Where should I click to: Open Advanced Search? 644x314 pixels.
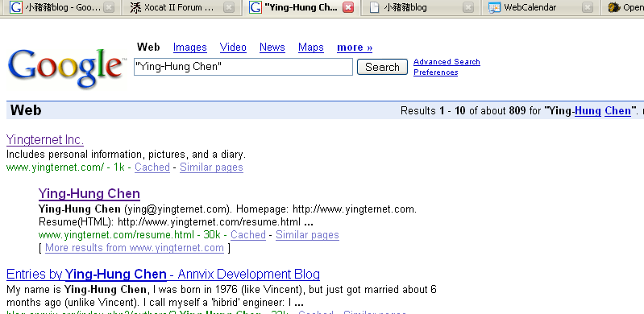(447, 61)
